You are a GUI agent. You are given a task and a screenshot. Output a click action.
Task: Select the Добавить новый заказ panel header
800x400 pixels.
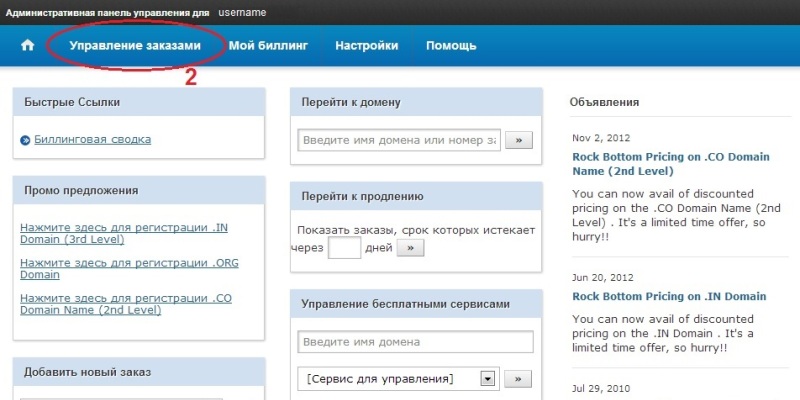tap(139, 372)
